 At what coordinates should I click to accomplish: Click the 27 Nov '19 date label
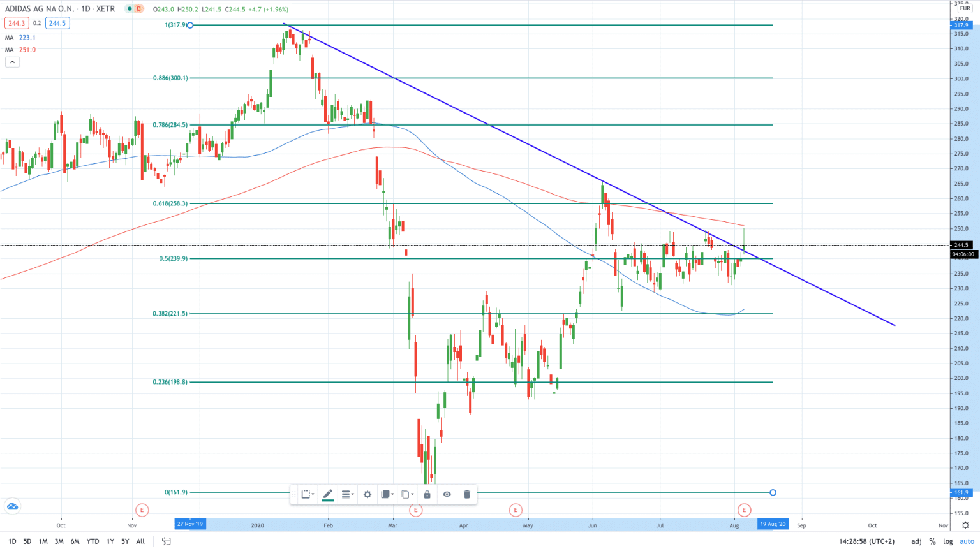(190, 524)
